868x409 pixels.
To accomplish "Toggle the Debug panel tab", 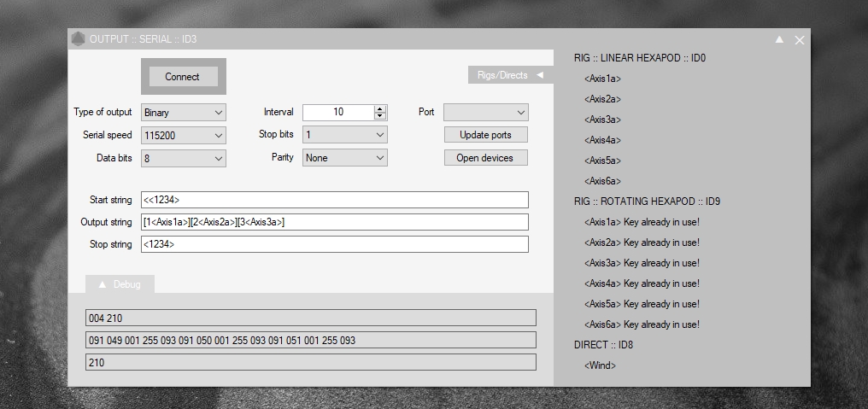I will (x=120, y=284).
